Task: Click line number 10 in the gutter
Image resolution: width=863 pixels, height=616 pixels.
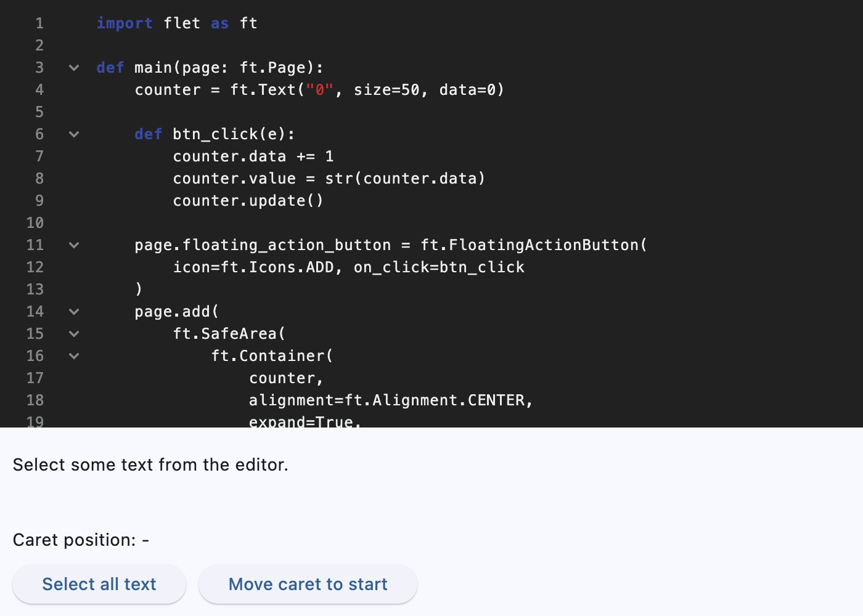Action: coord(35,222)
